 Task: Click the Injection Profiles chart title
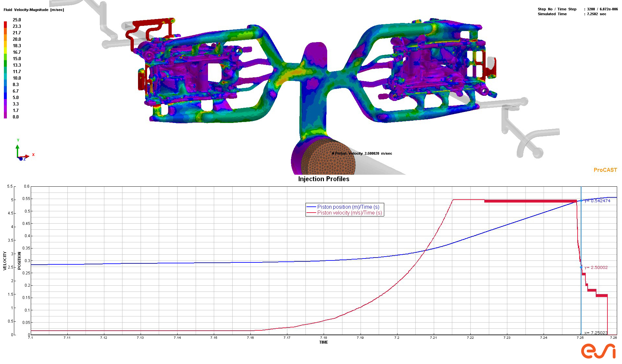(x=323, y=179)
